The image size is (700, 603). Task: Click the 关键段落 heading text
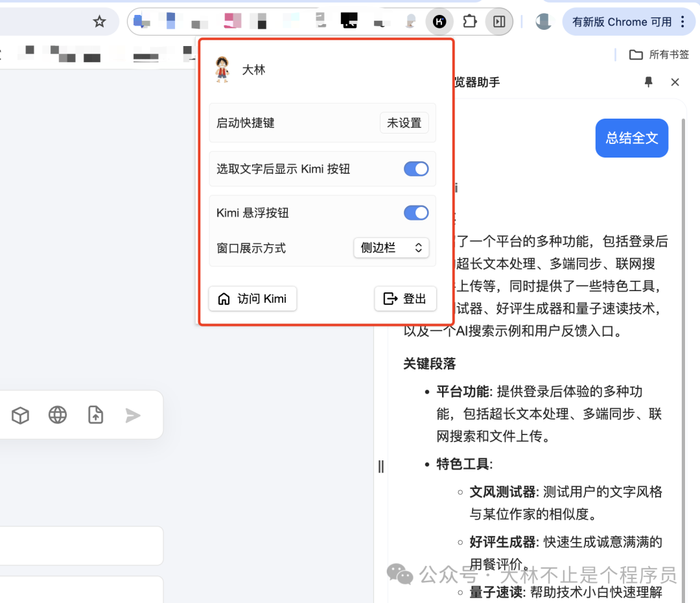(x=430, y=364)
